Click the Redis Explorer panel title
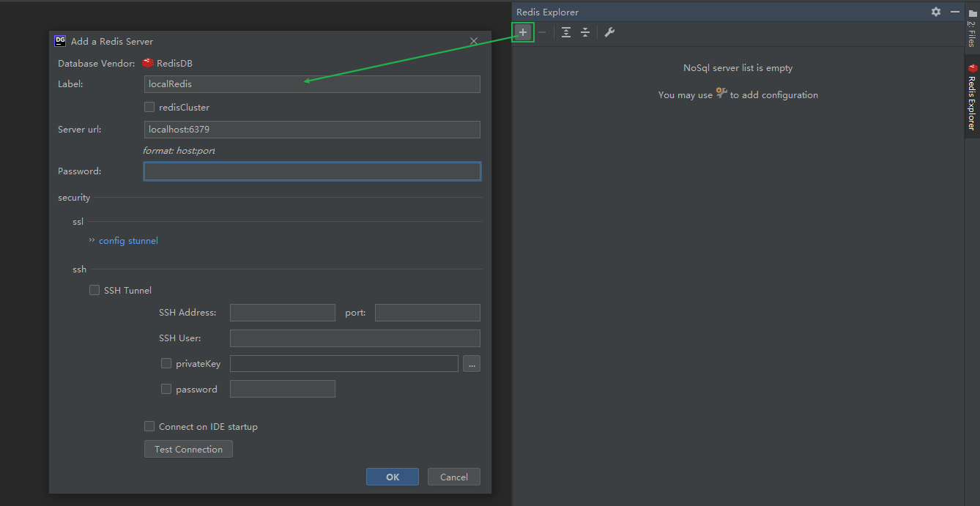Viewport: 980px width, 506px height. pos(547,12)
